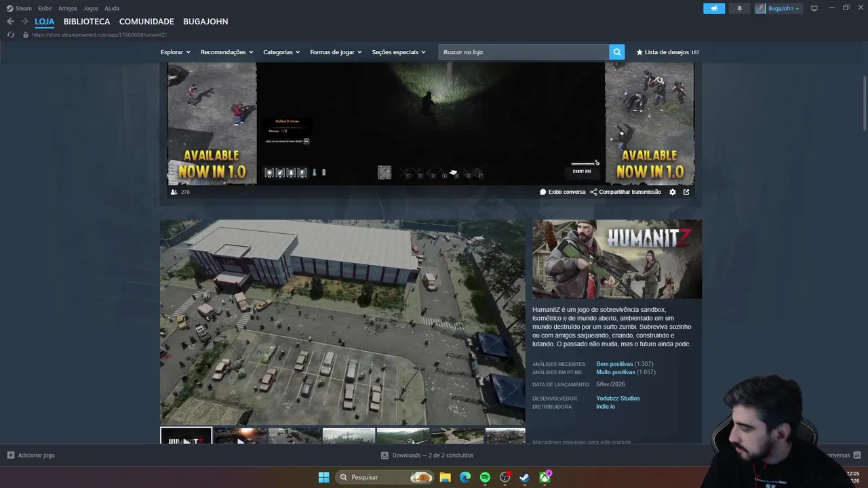
Task: Open OBS Studio from taskbar
Action: click(x=505, y=477)
